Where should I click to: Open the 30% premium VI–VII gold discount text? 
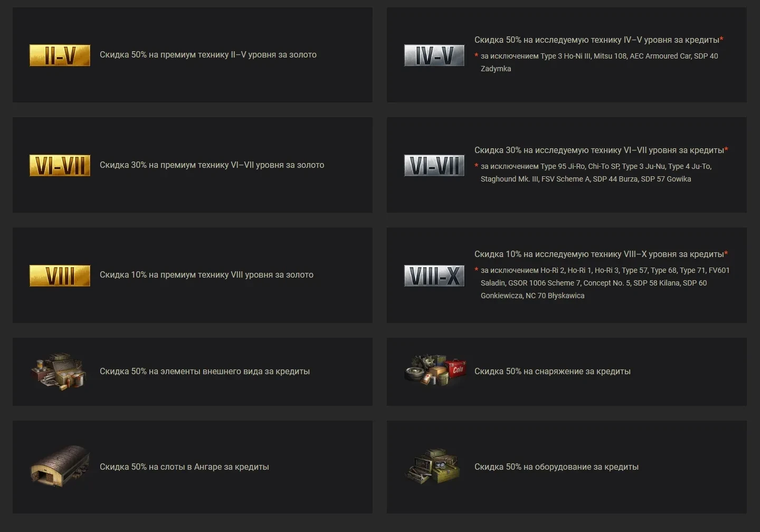[212, 165]
